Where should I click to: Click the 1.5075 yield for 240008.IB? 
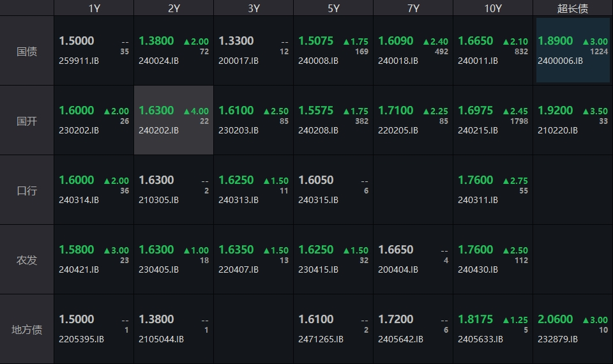[x=315, y=41]
